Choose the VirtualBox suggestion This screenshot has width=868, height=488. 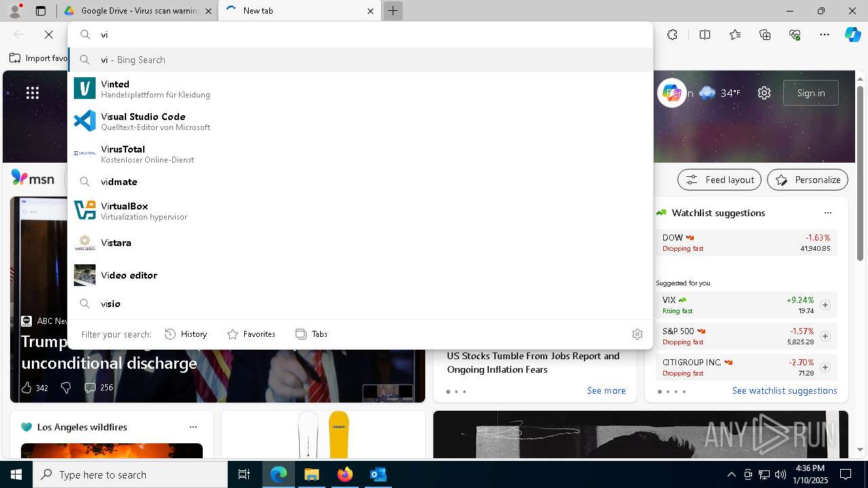click(360, 211)
